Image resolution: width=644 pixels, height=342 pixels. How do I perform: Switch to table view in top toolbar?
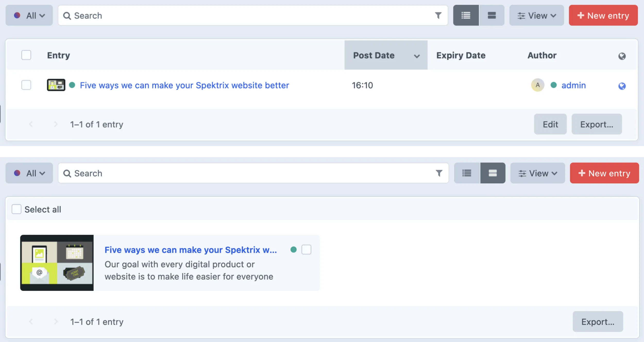click(466, 15)
